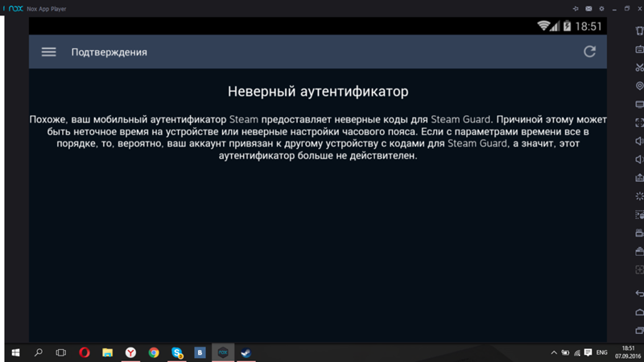Open VK app from taskbar
The width and height of the screenshot is (644, 362).
click(200, 352)
